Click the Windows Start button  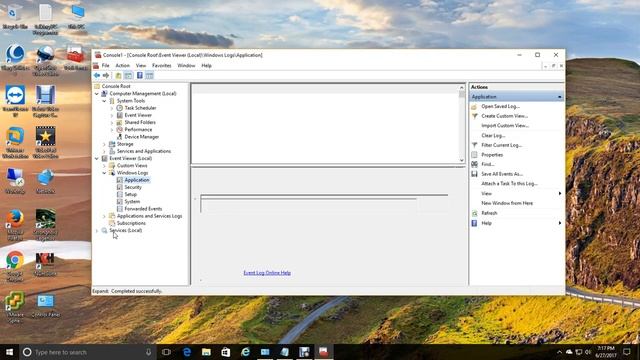[9, 352]
